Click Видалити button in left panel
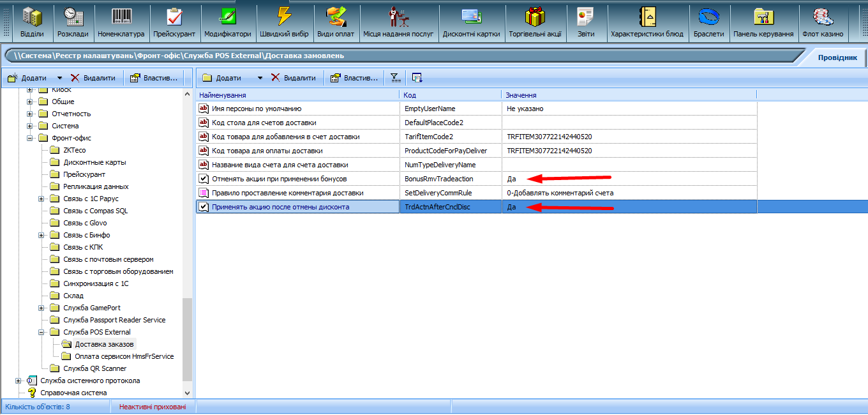Viewport: 868px width, 415px height. click(93, 78)
